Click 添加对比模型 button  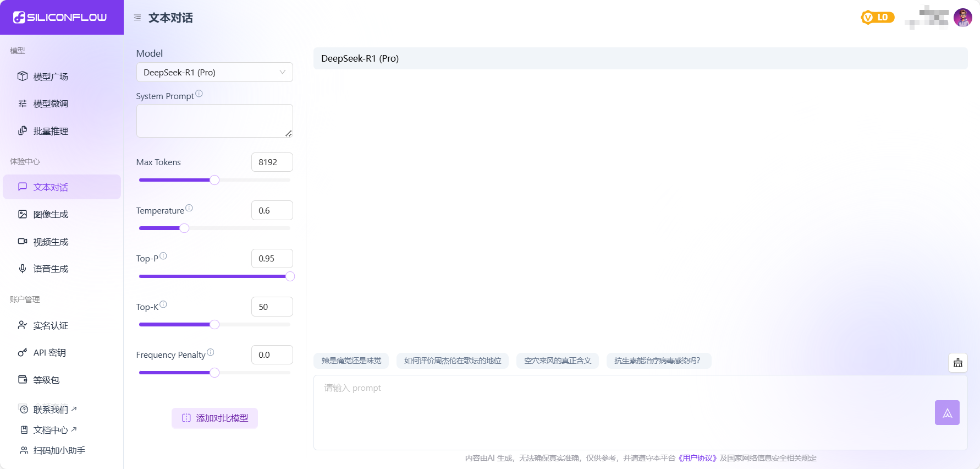214,418
